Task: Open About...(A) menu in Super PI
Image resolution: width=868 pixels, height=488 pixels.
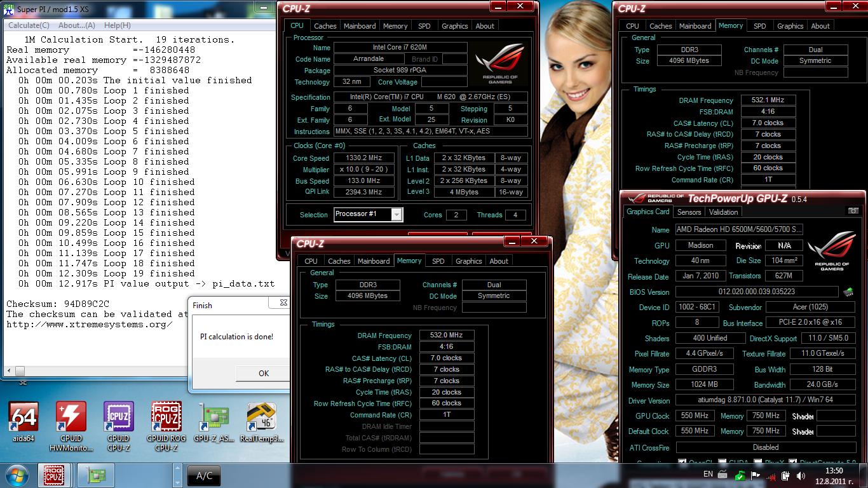Action: point(76,25)
